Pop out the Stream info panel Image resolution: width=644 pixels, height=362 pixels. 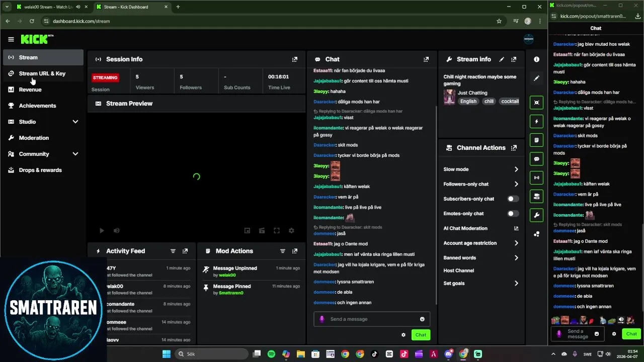514,59
